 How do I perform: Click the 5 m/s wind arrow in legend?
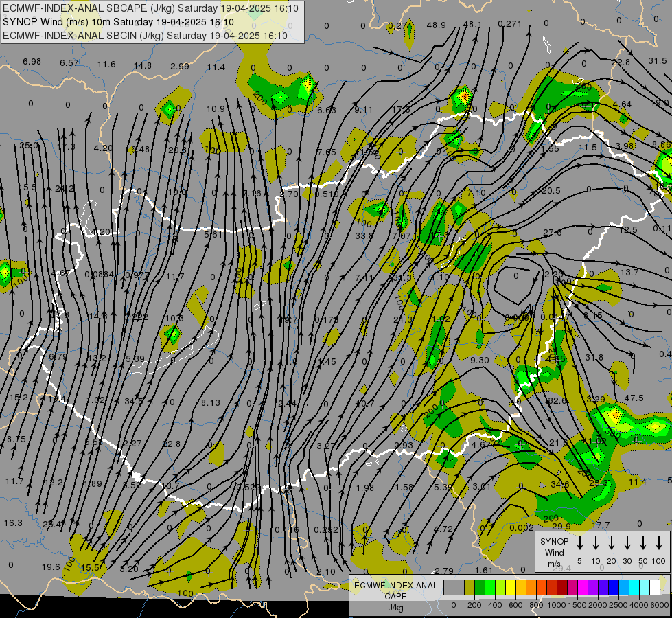click(580, 543)
